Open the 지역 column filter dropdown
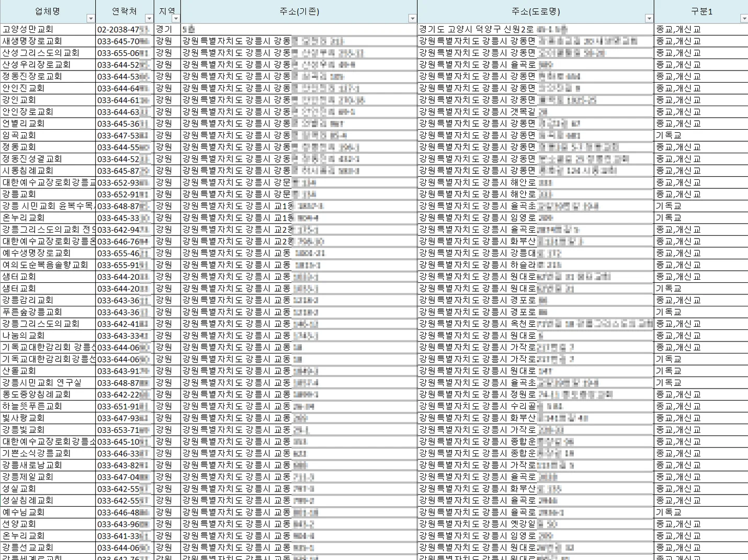This screenshot has height=560, width=748. [x=176, y=19]
